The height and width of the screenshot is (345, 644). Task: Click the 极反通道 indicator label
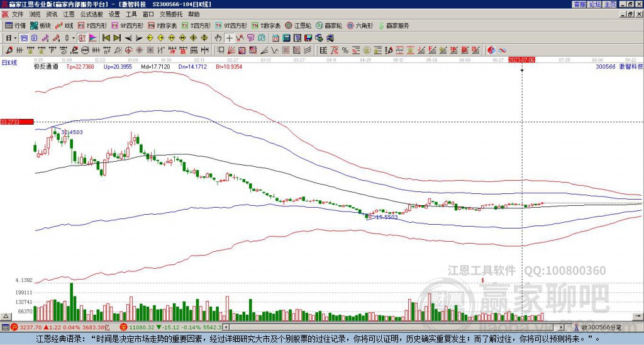[46, 66]
